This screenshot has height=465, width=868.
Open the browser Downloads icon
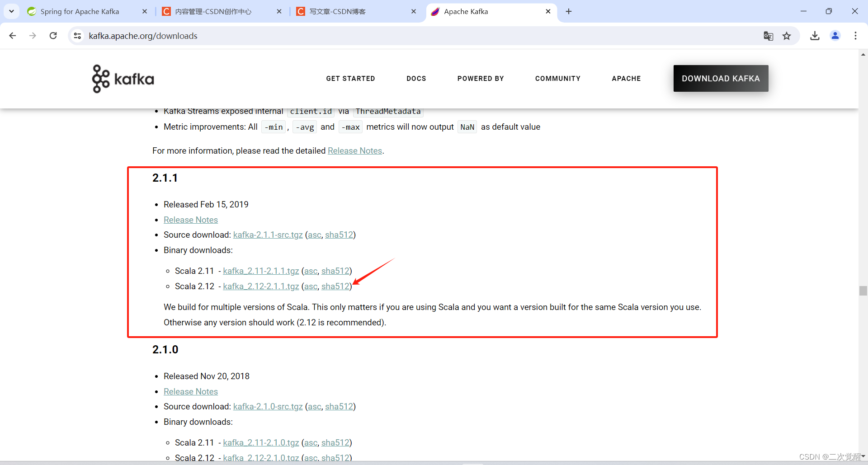coord(815,36)
